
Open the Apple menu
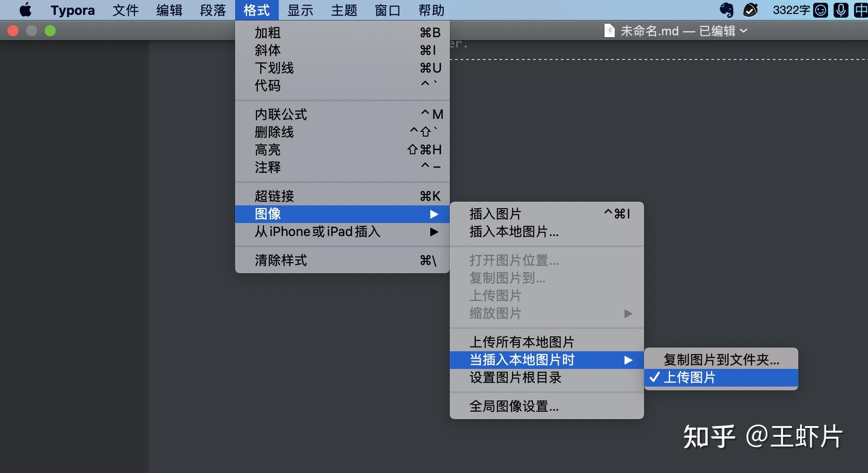26,9
